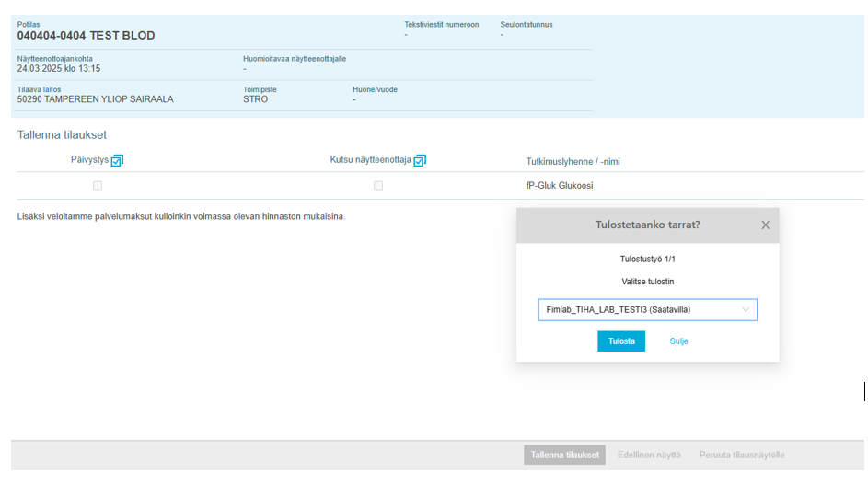This screenshot has height=485, width=868.
Task: Select the fP-Gluk Glukoosi test row
Action: tap(552, 185)
